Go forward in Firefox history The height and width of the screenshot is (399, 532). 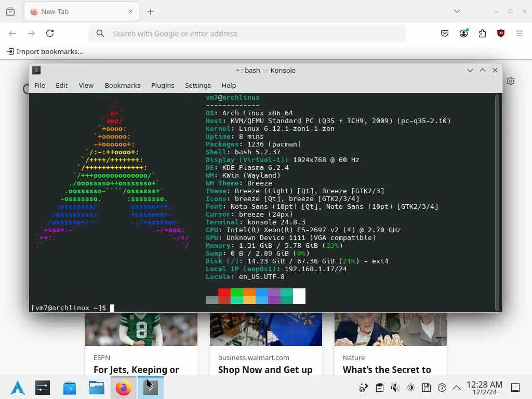(x=31, y=33)
